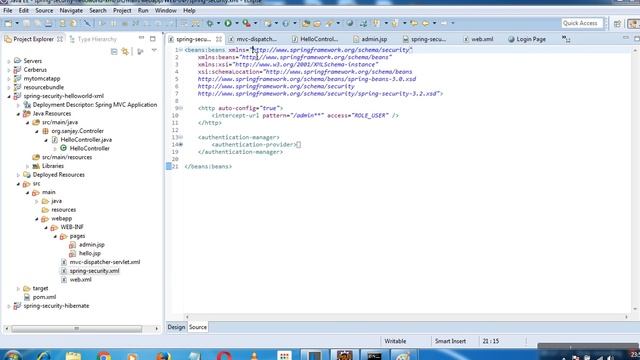Open the Project menu
Screen dimensions: 640x360
pyautogui.click(x=122, y=10)
